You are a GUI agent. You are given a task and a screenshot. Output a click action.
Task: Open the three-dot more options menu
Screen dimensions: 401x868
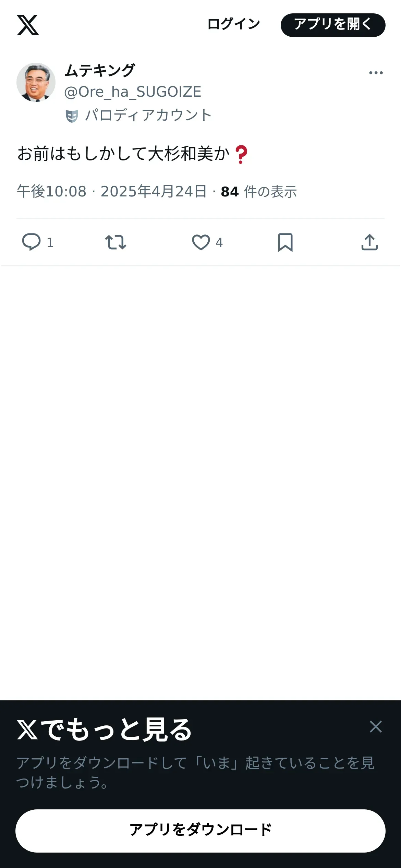tap(376, 73)
